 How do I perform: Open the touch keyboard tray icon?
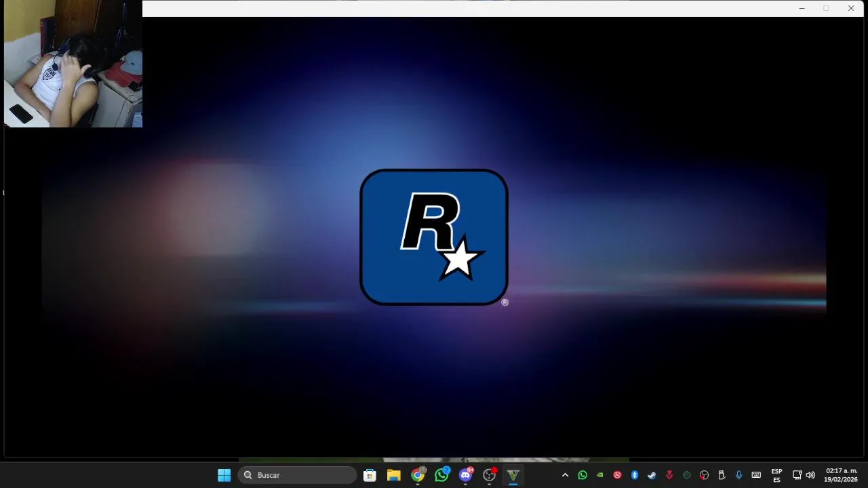[x=756, y=475]
